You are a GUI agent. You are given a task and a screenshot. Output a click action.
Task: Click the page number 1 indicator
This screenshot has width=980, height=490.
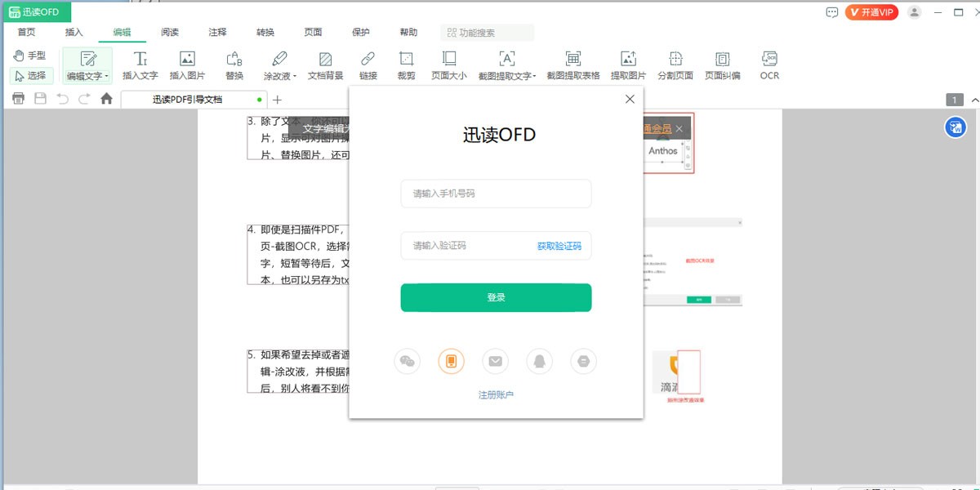(x=955, y=100)
